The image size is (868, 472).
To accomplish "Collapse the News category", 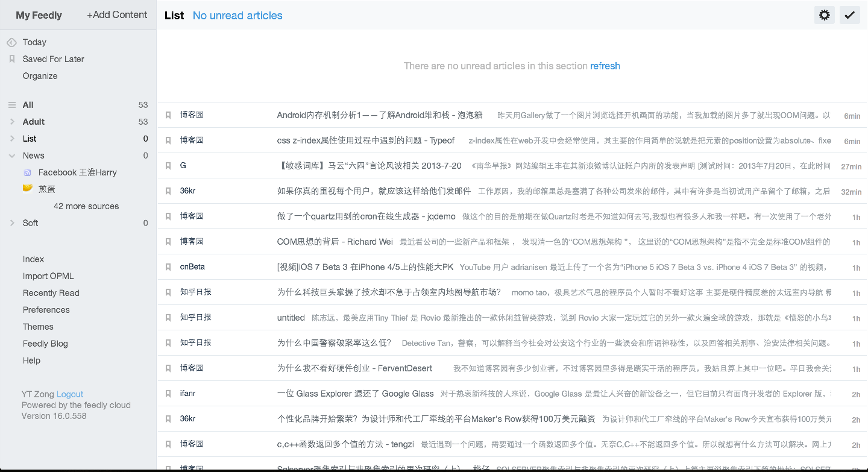I will click(x=11, y=155).
